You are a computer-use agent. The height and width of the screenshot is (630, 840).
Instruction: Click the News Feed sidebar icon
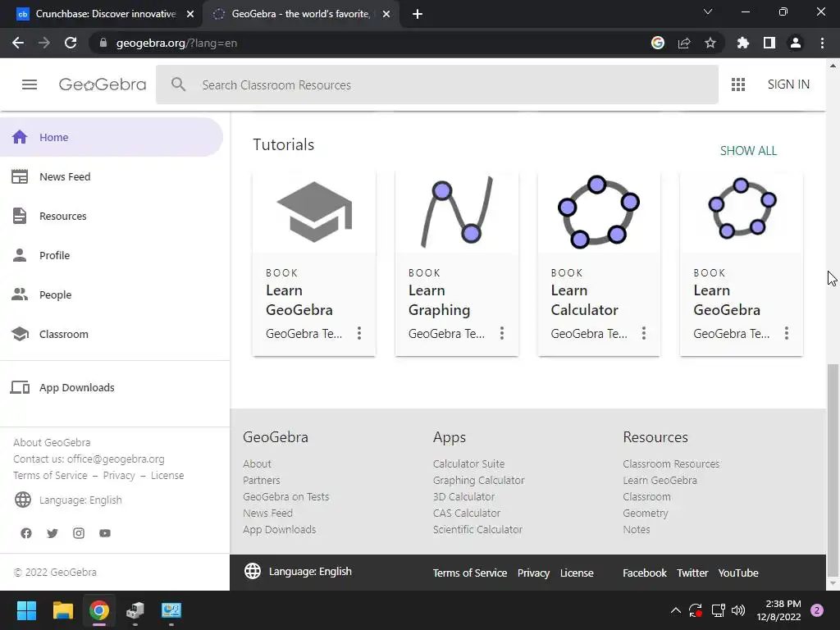(x=20, y=176)
